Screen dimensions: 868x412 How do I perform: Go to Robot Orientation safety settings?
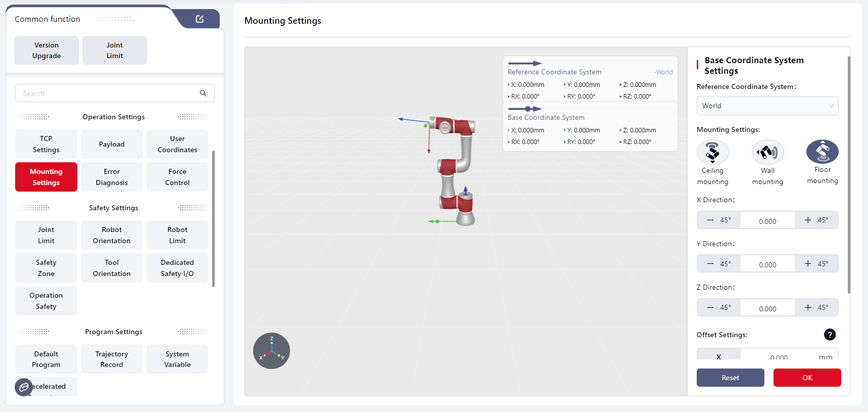click(112, 235)
